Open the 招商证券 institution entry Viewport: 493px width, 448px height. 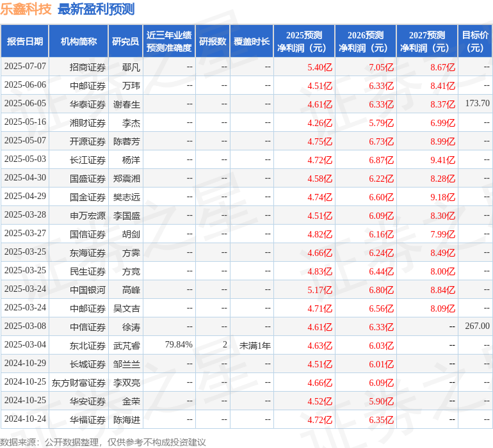(88, 67)
